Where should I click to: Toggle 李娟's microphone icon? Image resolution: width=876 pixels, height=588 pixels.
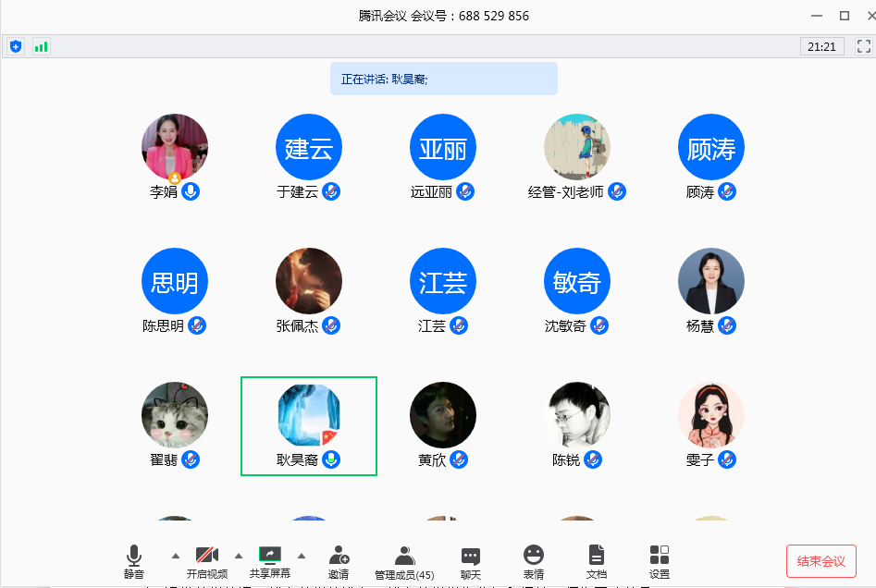coord(191,191)
